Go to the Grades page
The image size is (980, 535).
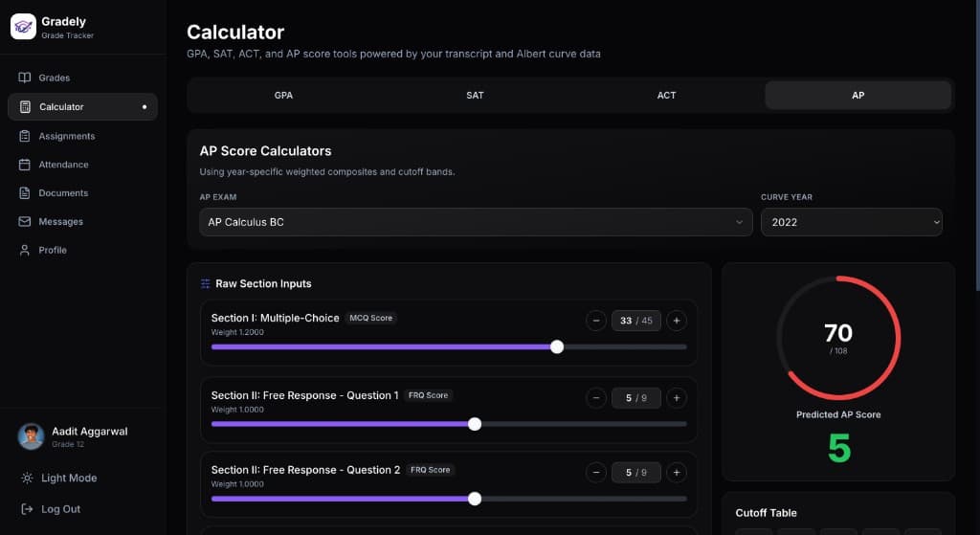coord(82,78)
